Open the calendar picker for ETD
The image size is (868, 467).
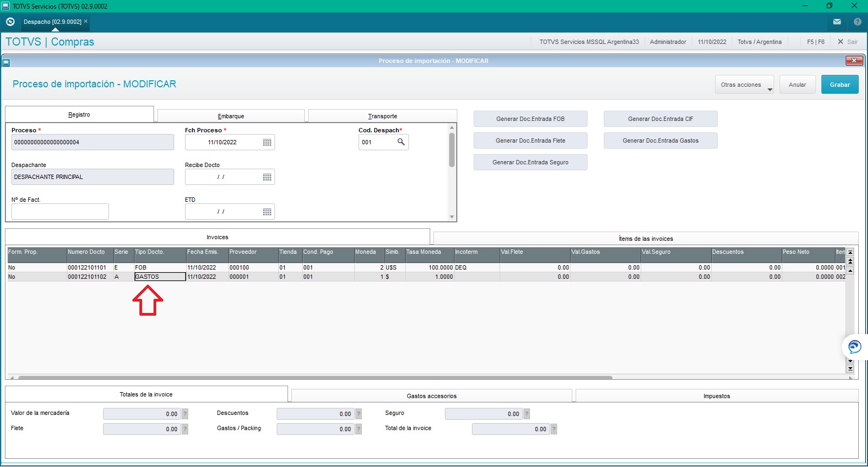coord(267,212)
